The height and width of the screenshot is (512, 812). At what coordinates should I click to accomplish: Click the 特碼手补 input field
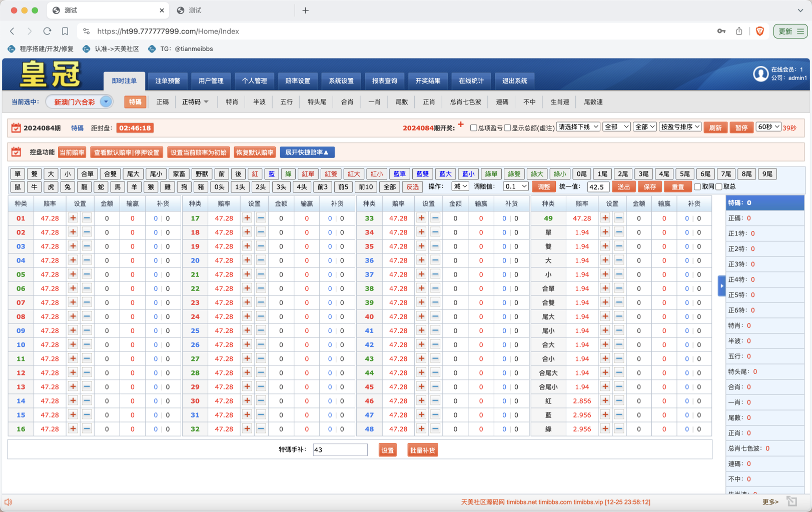click(x=340, y=450)
